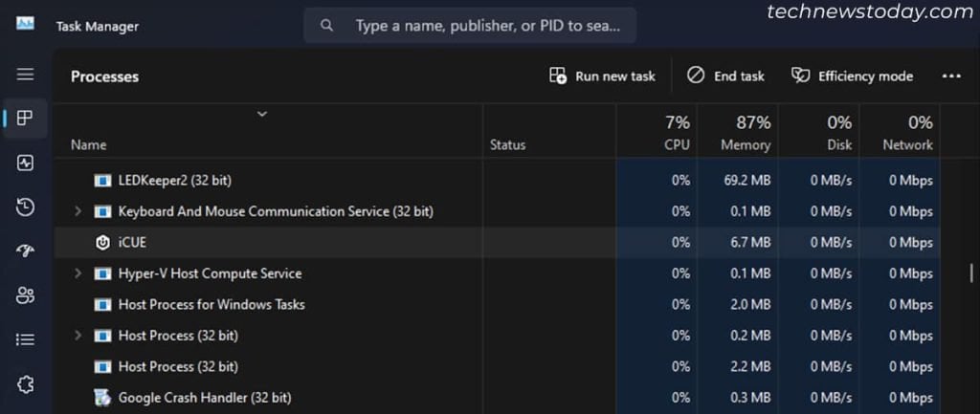This screenshot has height=414, width=980.
Task: Expand the first Host Process (32 bit) row
Action: (78, 336)
